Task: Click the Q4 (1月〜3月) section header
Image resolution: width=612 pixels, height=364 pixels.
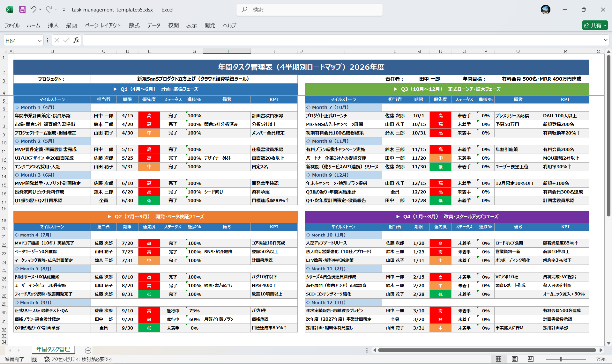Action: [447, 216]
